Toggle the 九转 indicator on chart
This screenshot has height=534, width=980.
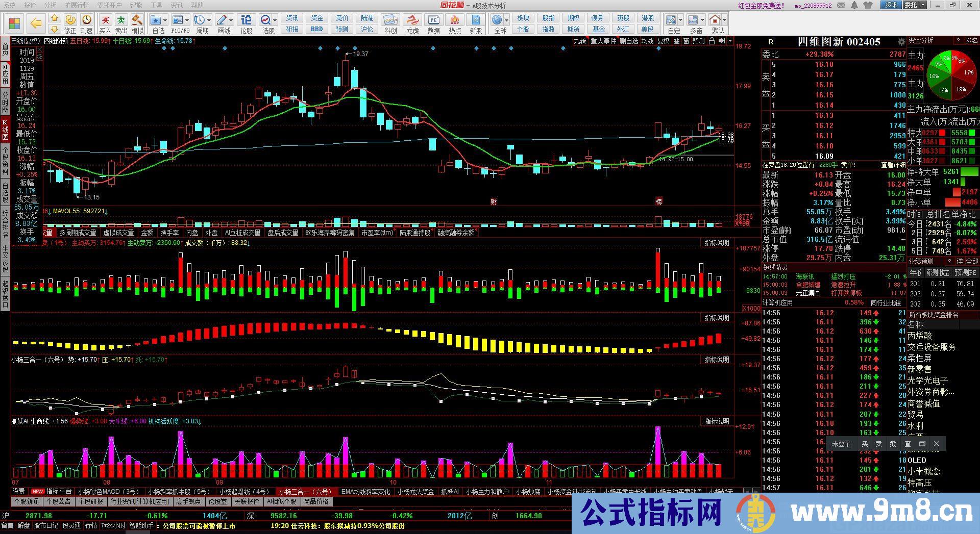click(x=580, y=41)
